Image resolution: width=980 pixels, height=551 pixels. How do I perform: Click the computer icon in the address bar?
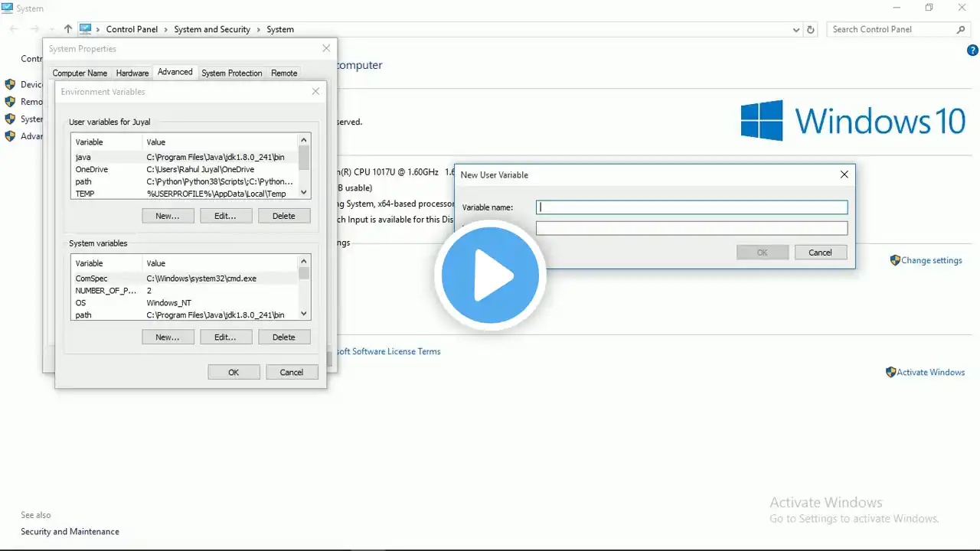[x=85, y=29]
